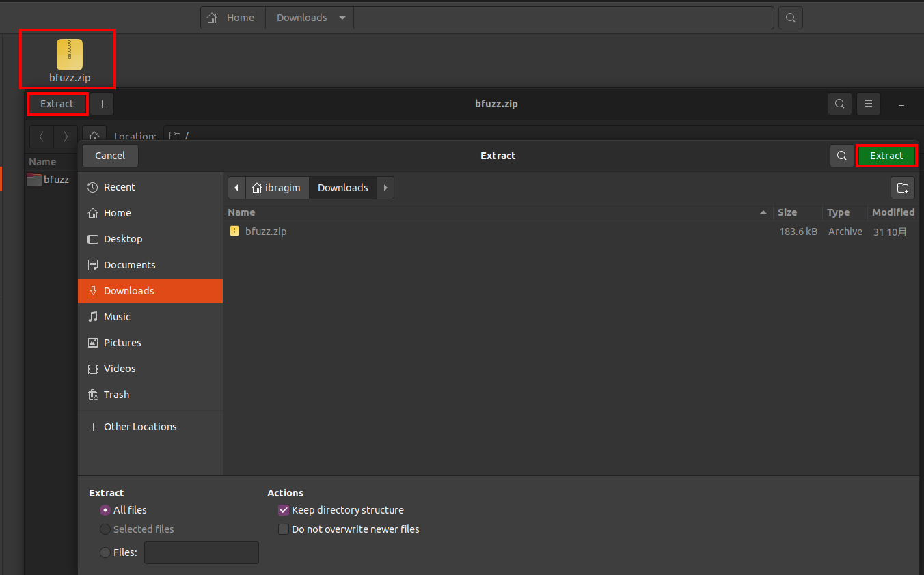Screen dimensions: 924x575
Task: Enable Do not overwrite newer files
Action: click(284, 529)
